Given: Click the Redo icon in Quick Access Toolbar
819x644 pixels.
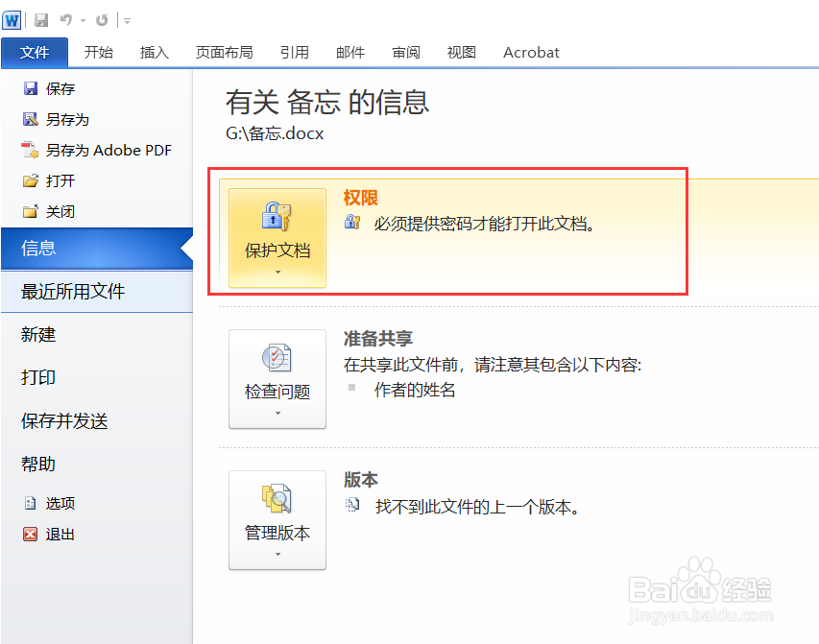Looking at the screenshot, I should [102, 20].
